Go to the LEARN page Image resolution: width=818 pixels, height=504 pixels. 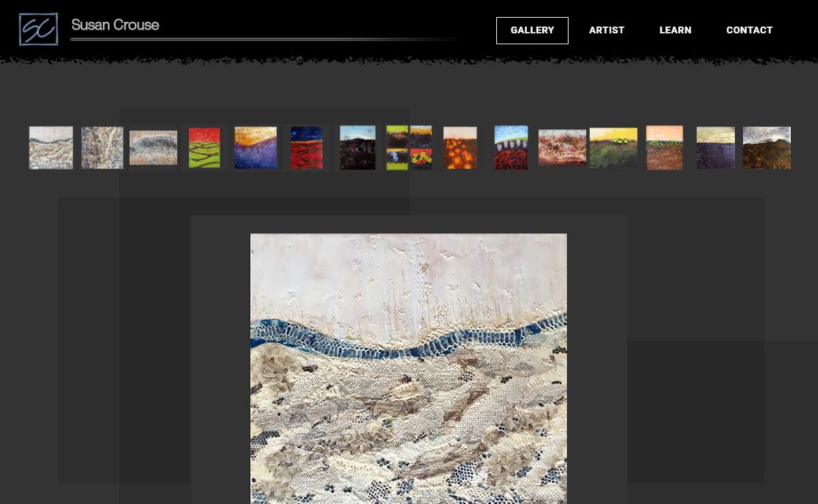click(676, 31)
